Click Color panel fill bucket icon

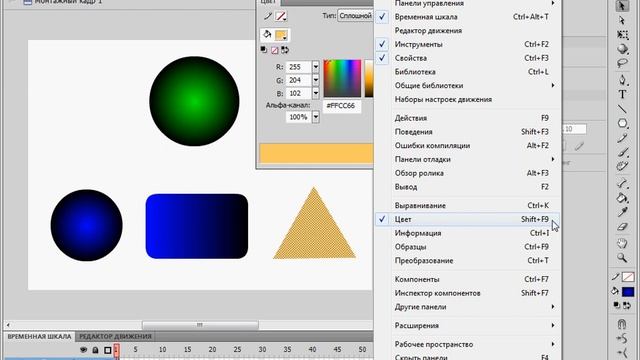[x=267, y=34]
